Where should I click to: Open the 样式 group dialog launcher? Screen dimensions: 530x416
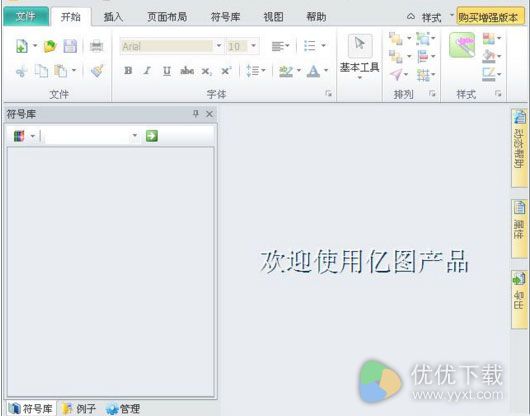coord(498,94)
